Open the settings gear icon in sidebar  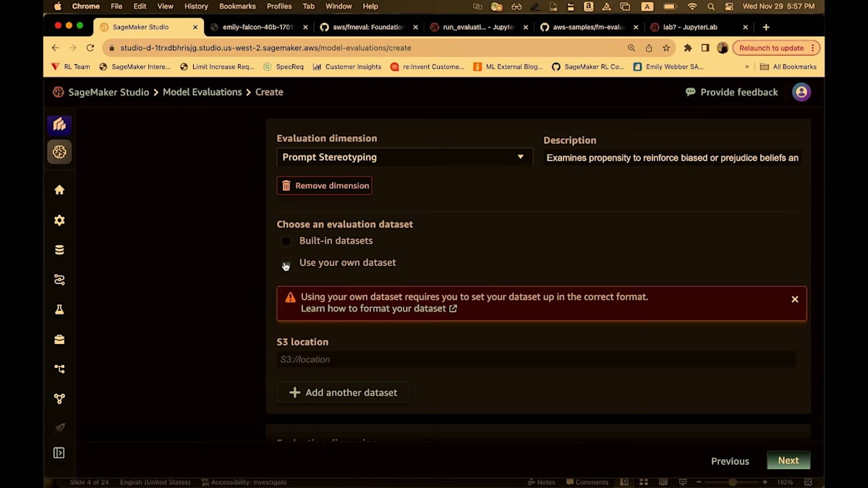tap(59, 220)
